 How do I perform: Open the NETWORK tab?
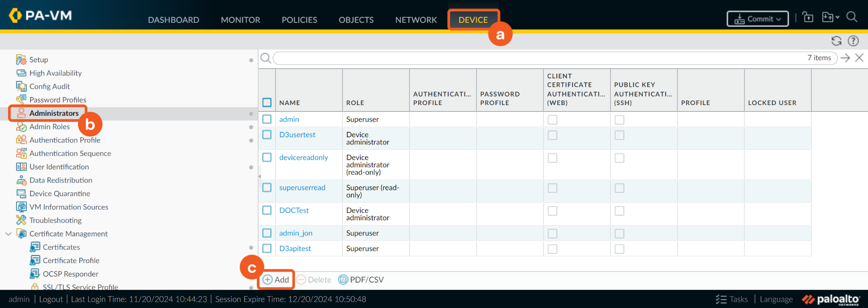click(x=416, y=20)
